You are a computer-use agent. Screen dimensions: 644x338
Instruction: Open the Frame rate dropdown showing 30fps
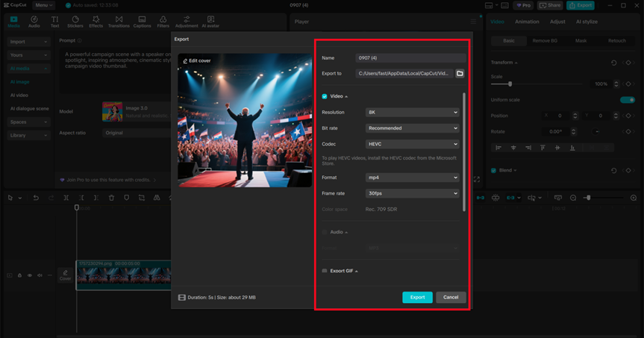(x=412, y=193)
